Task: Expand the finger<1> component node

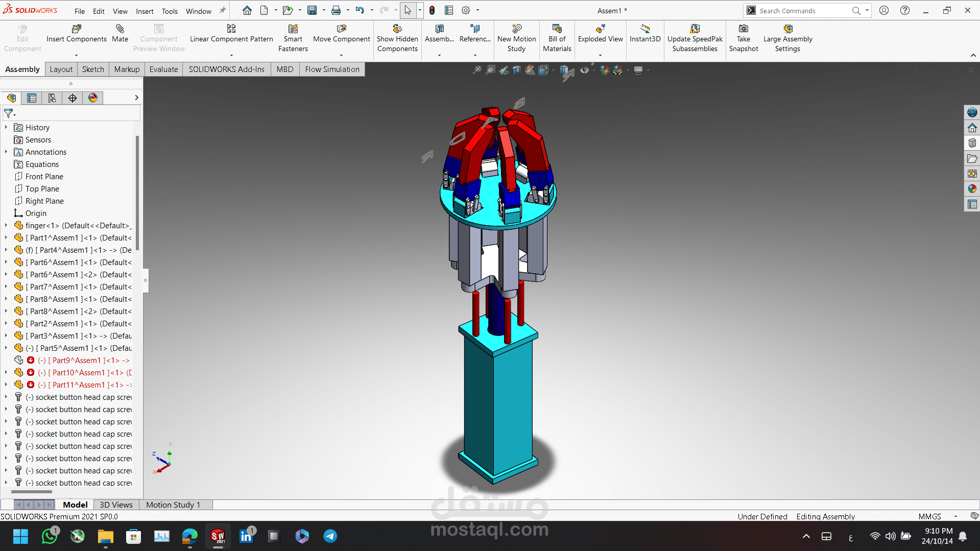Action: tap(6, 225)
